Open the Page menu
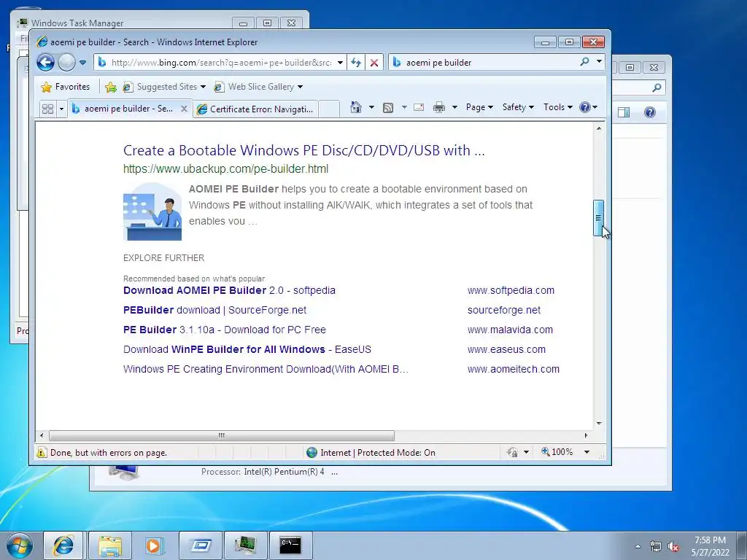747x560 pixels. 479,107
